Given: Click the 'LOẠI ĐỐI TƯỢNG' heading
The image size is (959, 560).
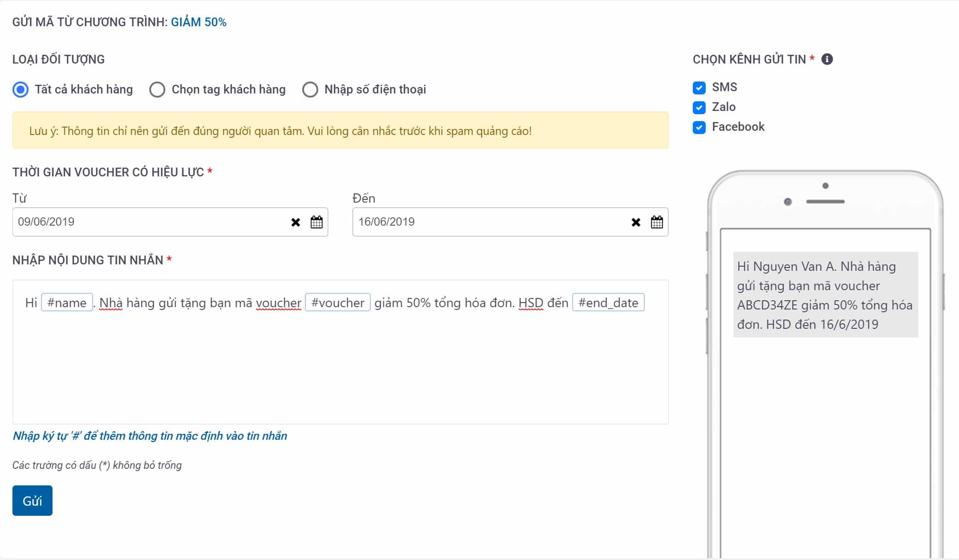Looking at the screenshot, I should [x=58, y=59].
